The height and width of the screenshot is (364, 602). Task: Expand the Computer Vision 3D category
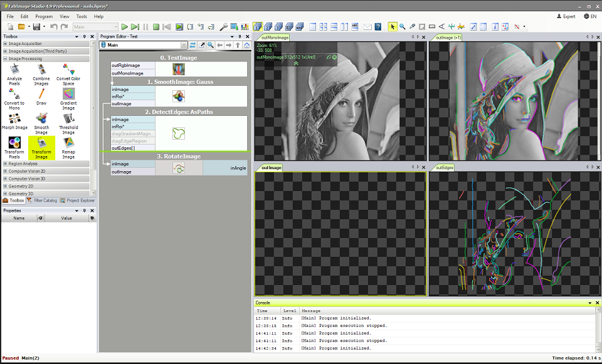[x=5, y=179]
